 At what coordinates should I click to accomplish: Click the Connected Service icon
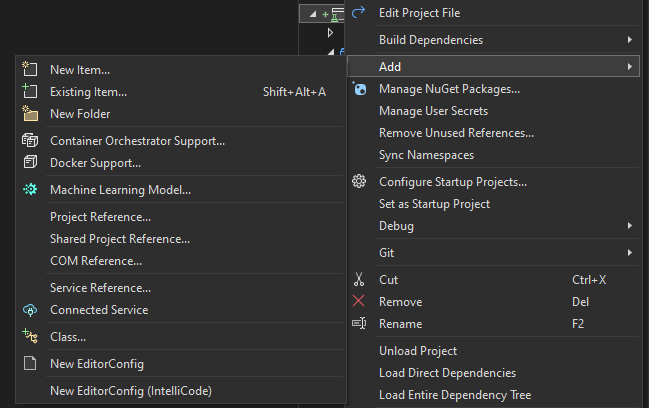[x=29, y=310]
